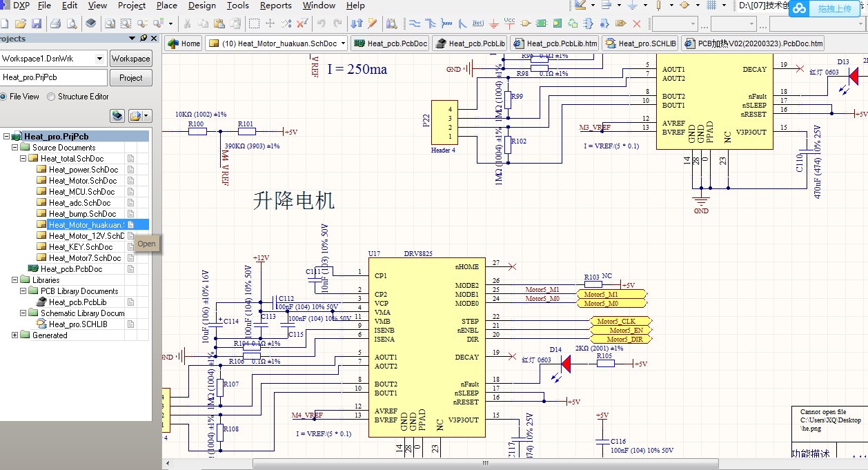Select the Place Wire tool
The height and width of the screenshot is (470, 868).
tap(414, 23)
